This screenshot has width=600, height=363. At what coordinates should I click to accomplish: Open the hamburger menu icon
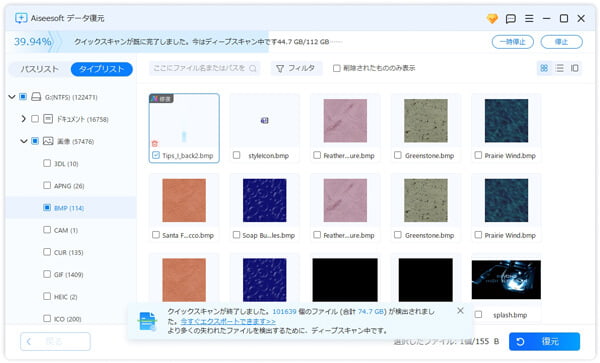[x=529, y=18]
